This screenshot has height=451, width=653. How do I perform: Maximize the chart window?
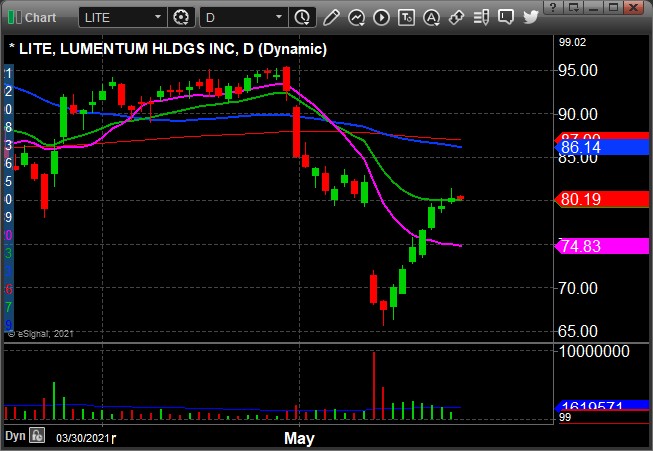coord(614,7)
